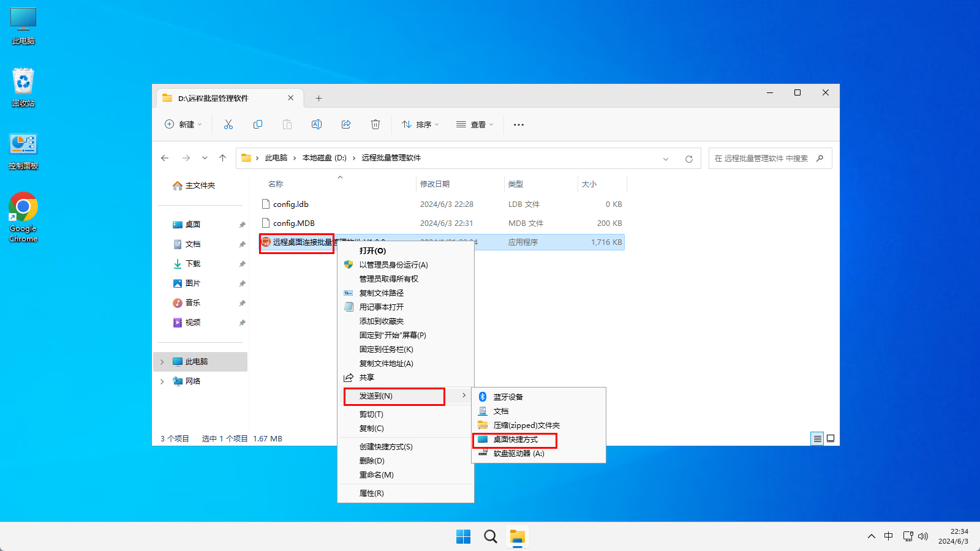This screenshot has height=551, width=980.
Task: Click the network icon in system tray
Action: pos(908,536)
